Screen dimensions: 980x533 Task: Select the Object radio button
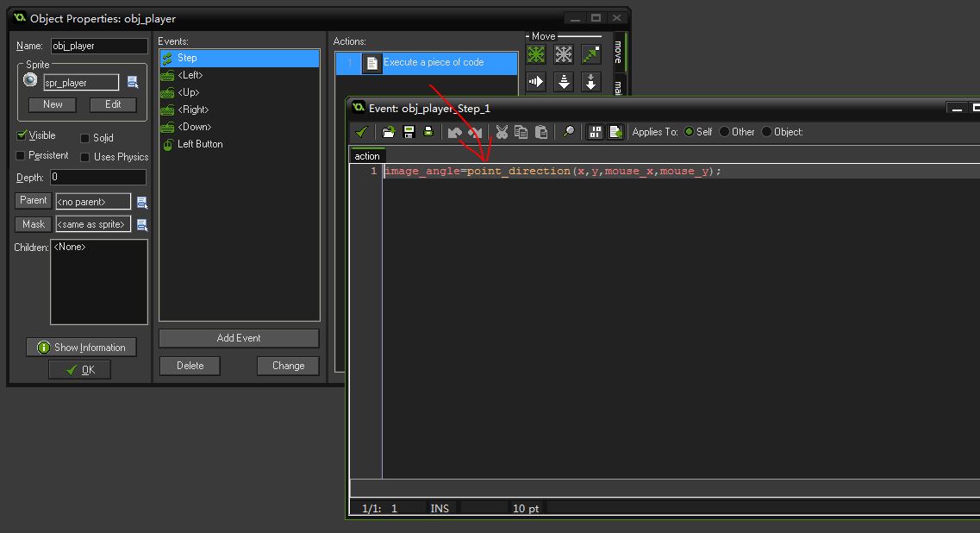[767, 132]
